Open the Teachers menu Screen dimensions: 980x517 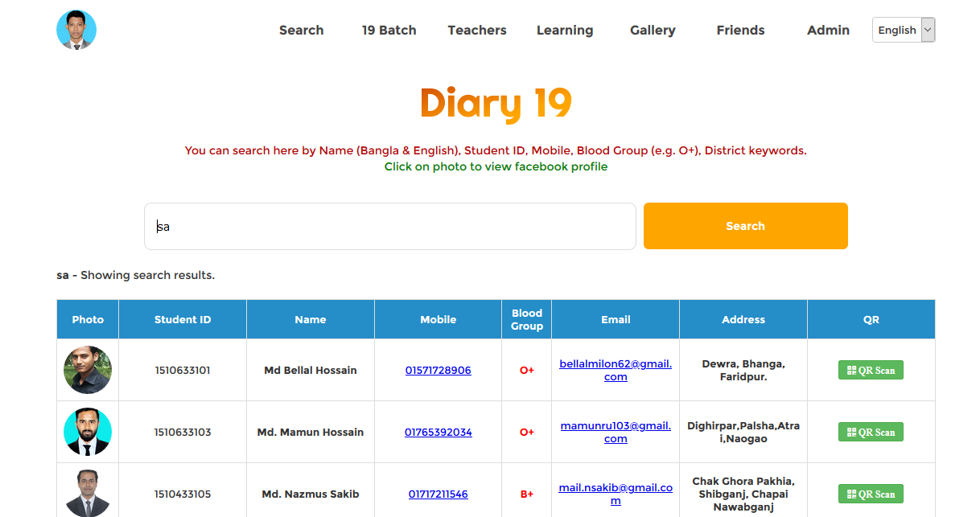pyautogui.click(x=477, y=31)
